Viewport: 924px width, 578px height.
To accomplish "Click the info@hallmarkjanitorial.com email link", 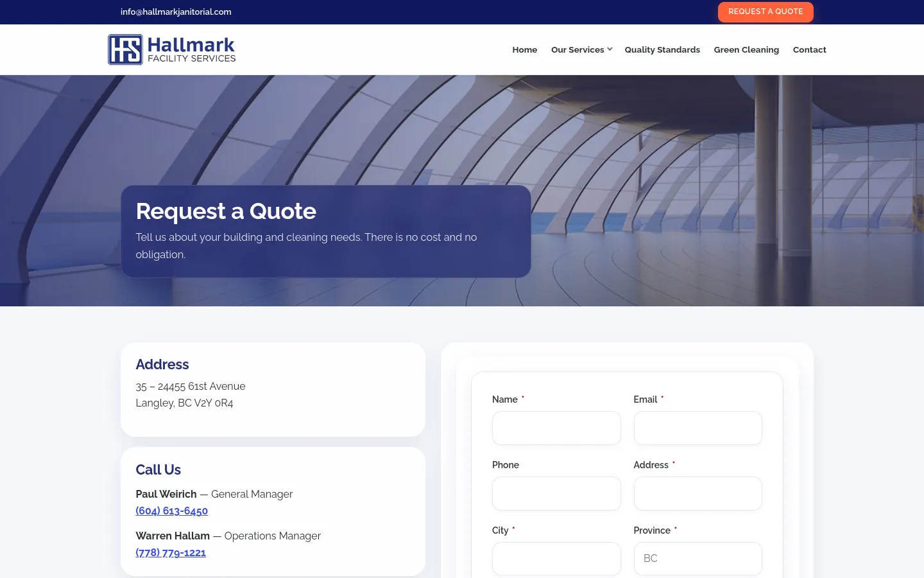I will (x=176, y=12).
